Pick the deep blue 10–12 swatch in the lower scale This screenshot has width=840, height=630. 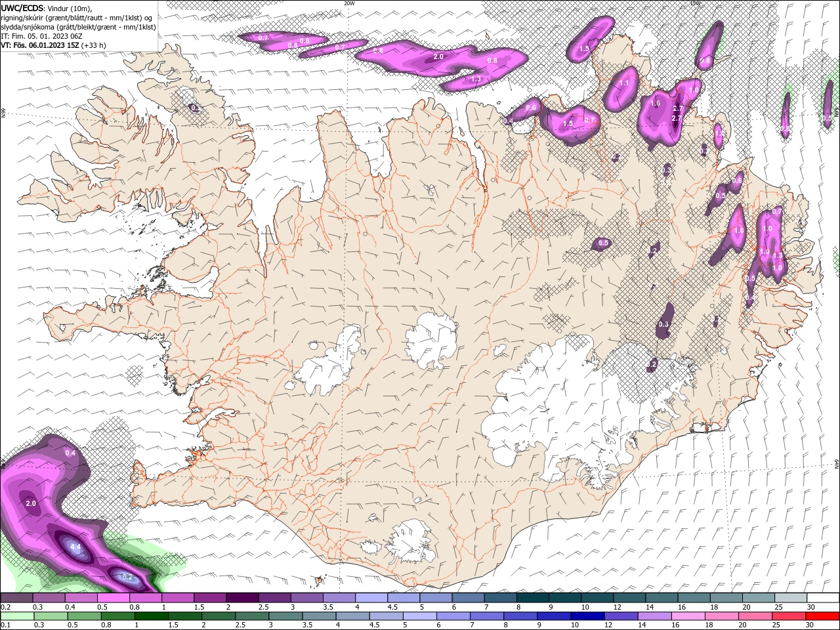(x=587, y=616)
